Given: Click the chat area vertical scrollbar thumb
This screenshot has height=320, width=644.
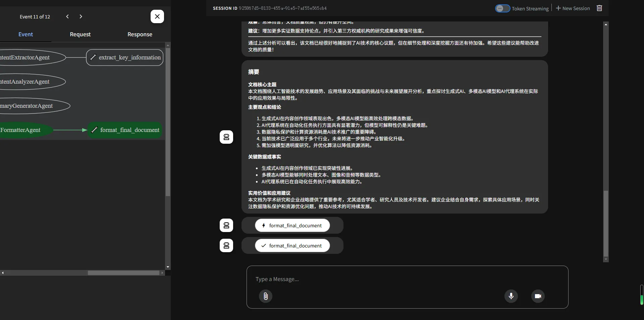Looking at the screenshot, I should [x=606, y=223].
